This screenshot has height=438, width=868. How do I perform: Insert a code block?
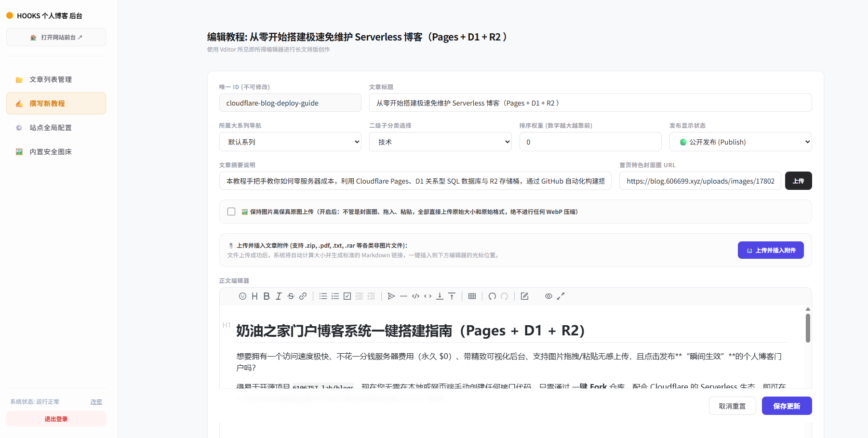[x=415, y=296]
